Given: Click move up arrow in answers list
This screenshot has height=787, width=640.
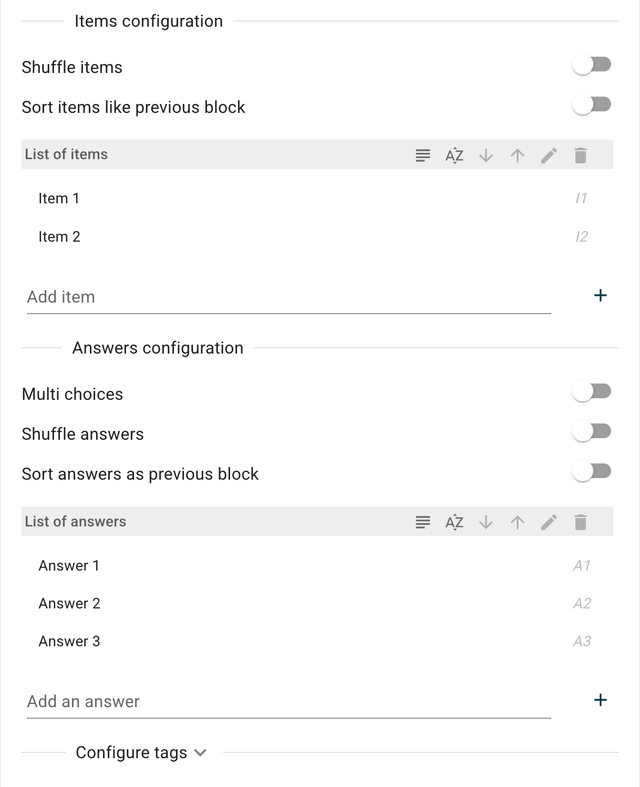Looking at the screenshot, I should point(517,522).
